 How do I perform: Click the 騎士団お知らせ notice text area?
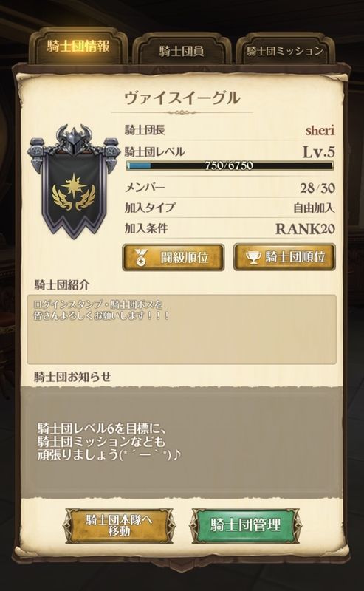(182, 442)
